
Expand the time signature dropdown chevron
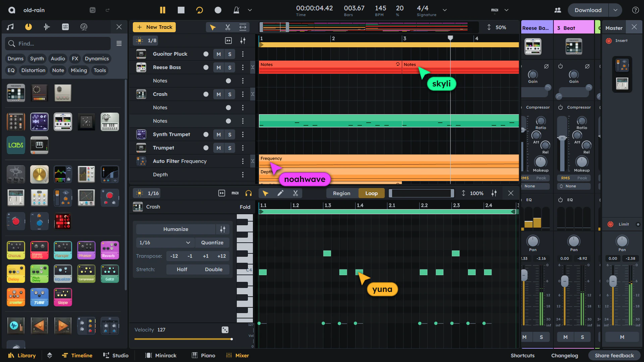[445, 10]
